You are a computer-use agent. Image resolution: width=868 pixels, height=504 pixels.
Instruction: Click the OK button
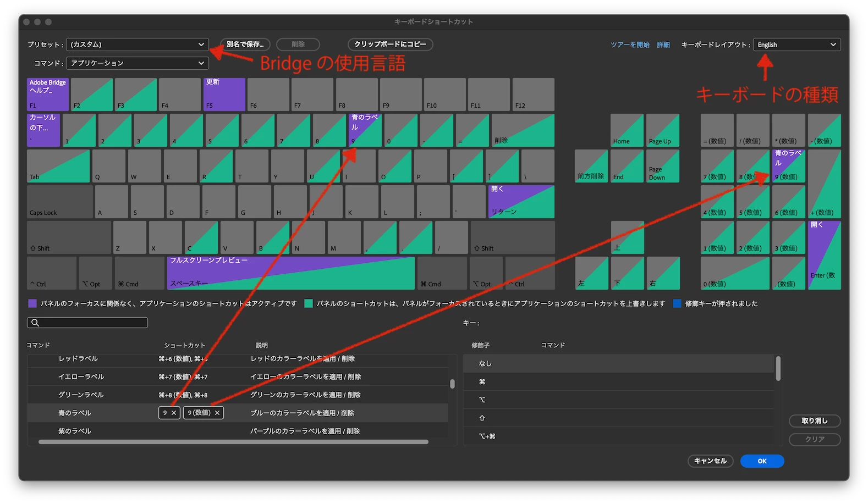pyautogui.click(x=762, y=461)
